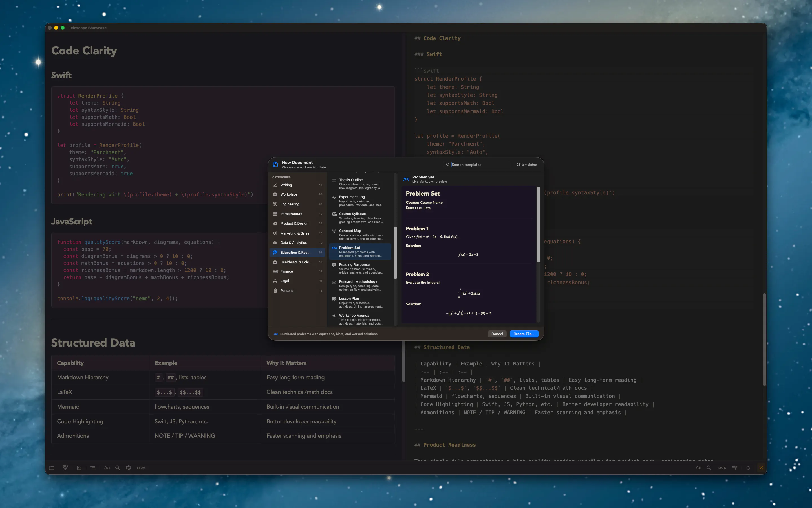This screenshot has height=508, width=812.
Task: Click the 130% zoom level of the editor pane
Action: click(721, 468)
